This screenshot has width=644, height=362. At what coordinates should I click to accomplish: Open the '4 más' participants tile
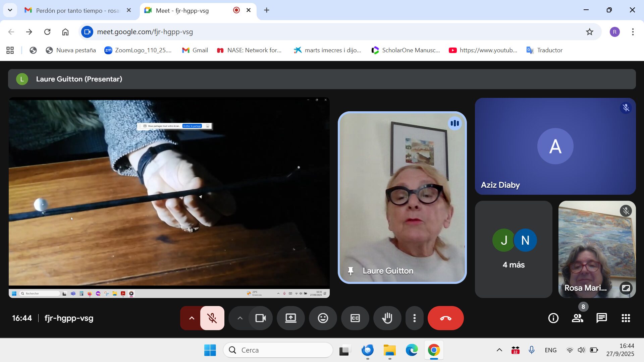(x=514, y=249)
